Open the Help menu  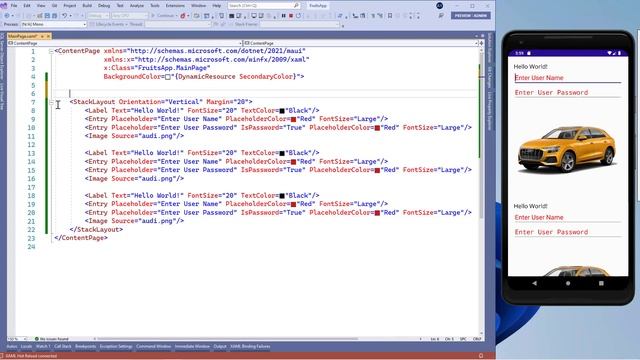pos(217,6)
